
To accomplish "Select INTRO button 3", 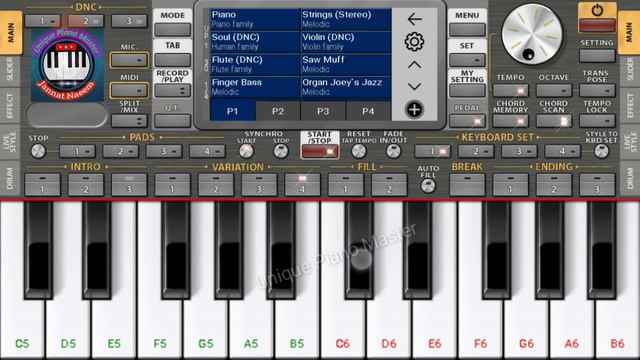I will pos(129,184).
